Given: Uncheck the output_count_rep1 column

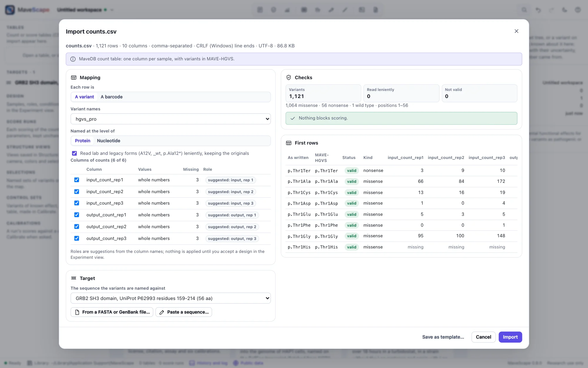Looking at the screenshot, I should tap(77, 215).
